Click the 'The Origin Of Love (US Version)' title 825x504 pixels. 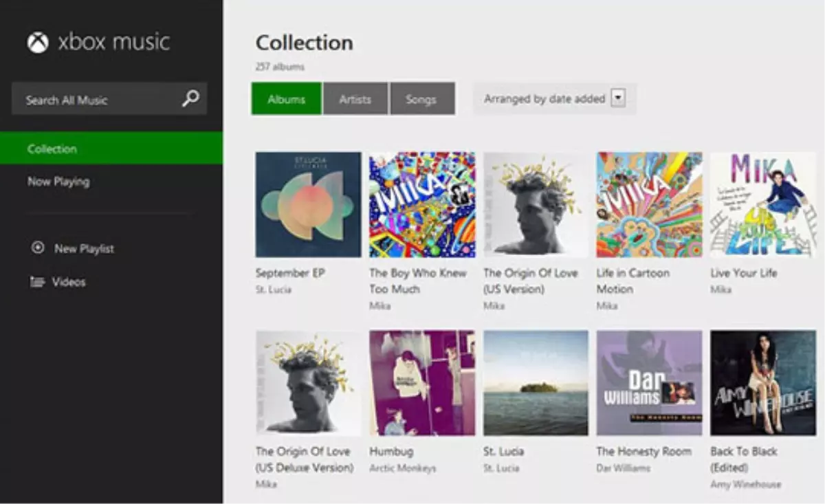[x=531, y=281]
